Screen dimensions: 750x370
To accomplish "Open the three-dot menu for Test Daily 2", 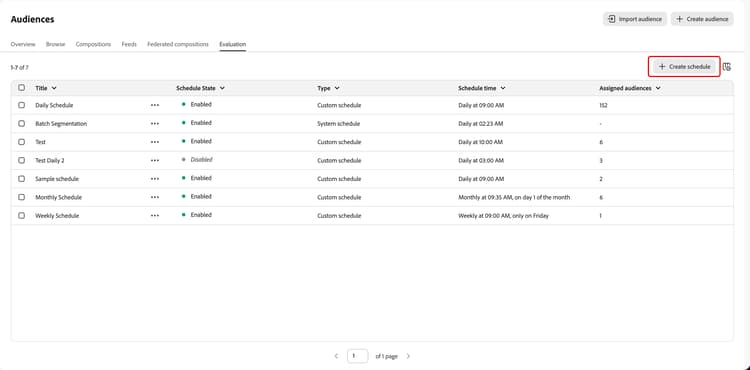I will click(154, 161).
